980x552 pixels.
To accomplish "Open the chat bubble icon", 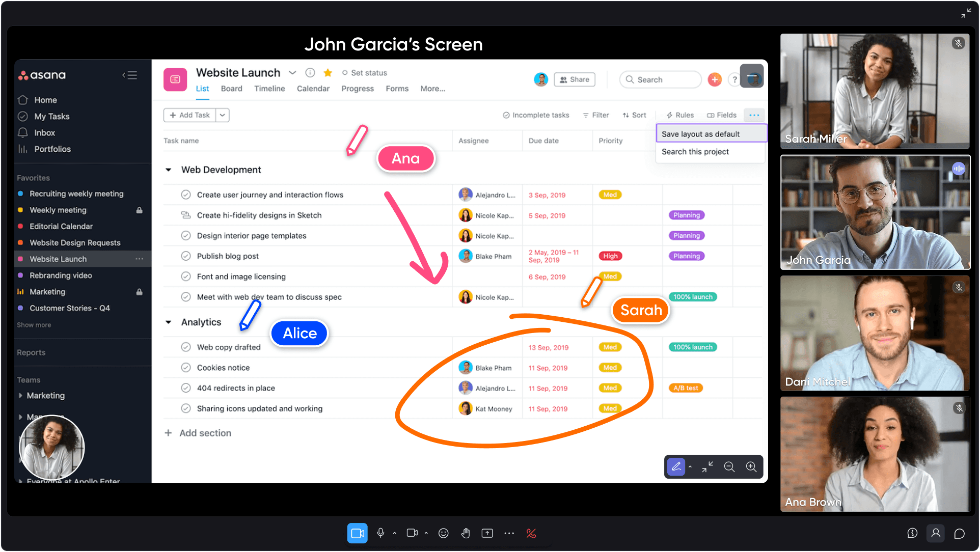I will (960, 533).
